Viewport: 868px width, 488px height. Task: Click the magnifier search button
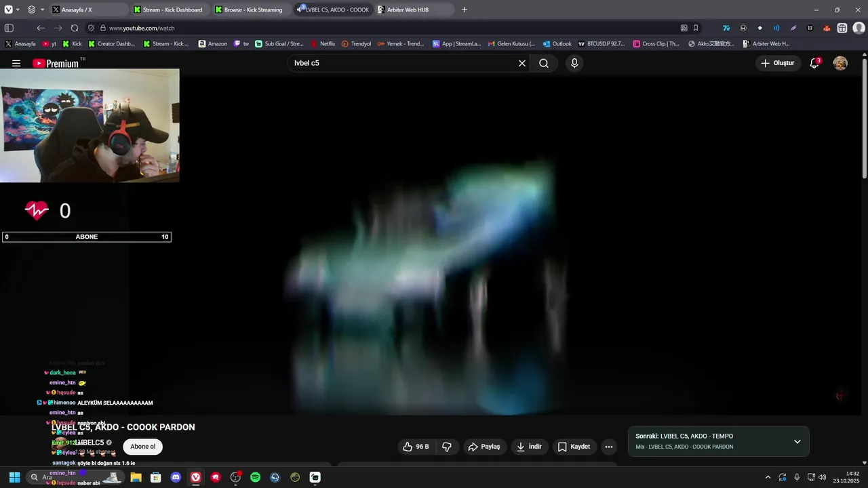544,63
